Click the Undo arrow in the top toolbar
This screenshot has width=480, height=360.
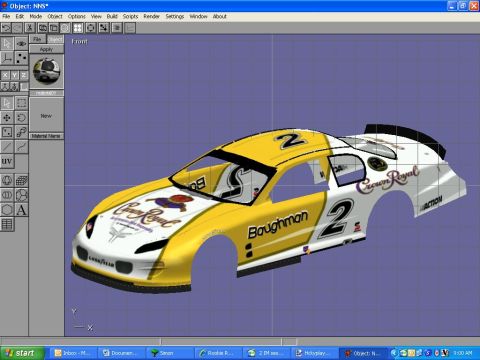[6, 28]
